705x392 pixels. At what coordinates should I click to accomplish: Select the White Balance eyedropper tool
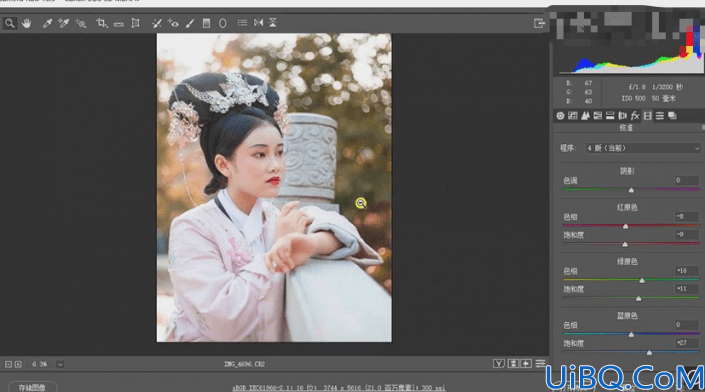(x=47, y=23)
